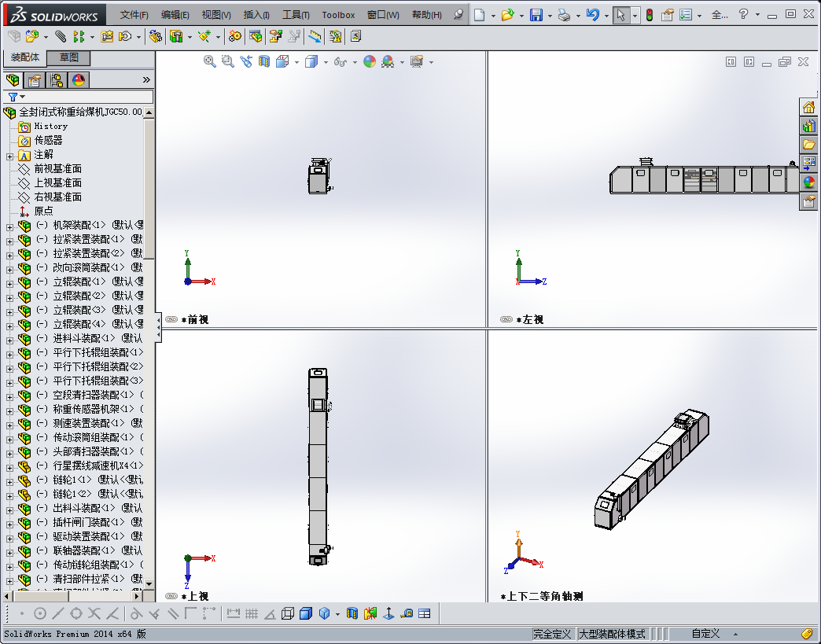Open the ConfigurationManager tab icon
The width and height of the screenshot is (821, 644).
(x=57, y=80)
